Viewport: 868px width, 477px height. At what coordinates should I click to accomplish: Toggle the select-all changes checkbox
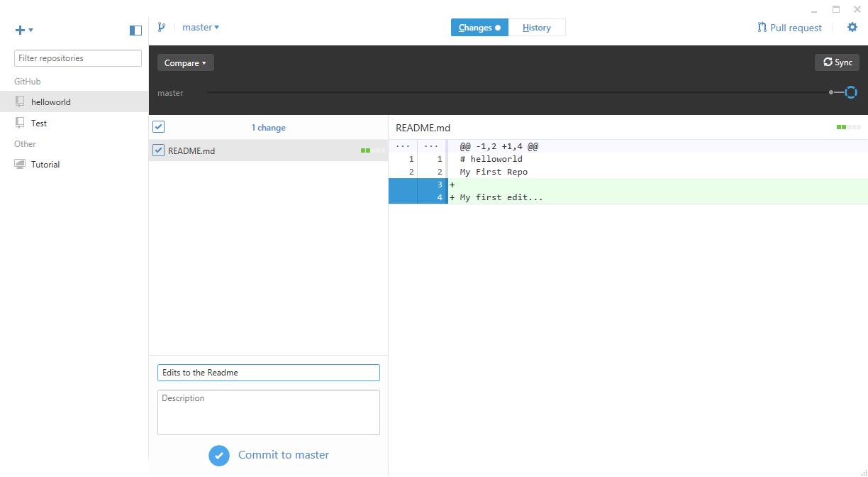tap(159, 127)
